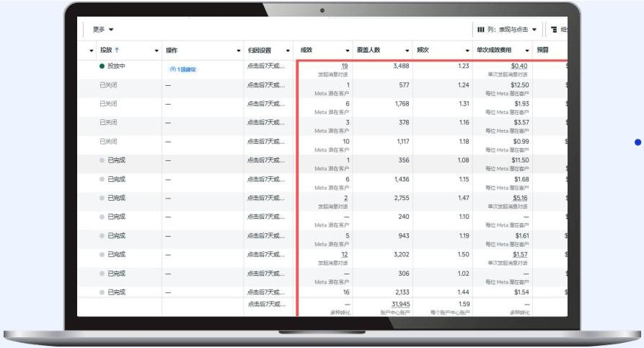This screenshot has width=644, height=348.
Task: Select the reach value 3,488
Action: (x=401, y=66)
